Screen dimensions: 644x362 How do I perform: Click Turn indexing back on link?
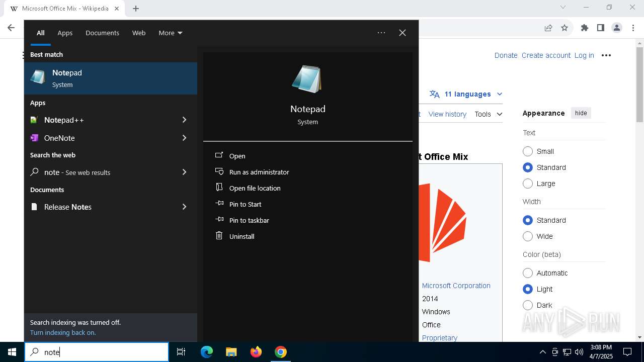coord(63,332)
